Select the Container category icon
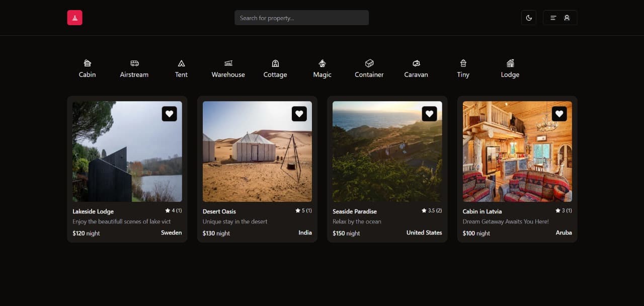Screen dimensions: 644x306 [369, 63]
